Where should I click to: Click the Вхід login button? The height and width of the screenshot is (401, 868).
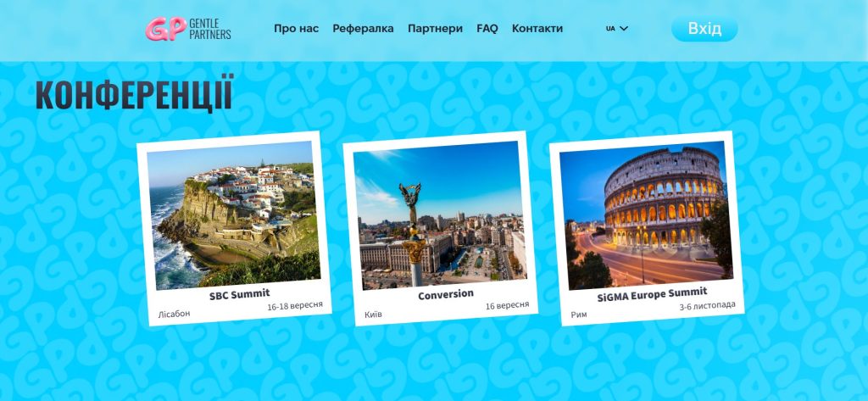point(704,29)
